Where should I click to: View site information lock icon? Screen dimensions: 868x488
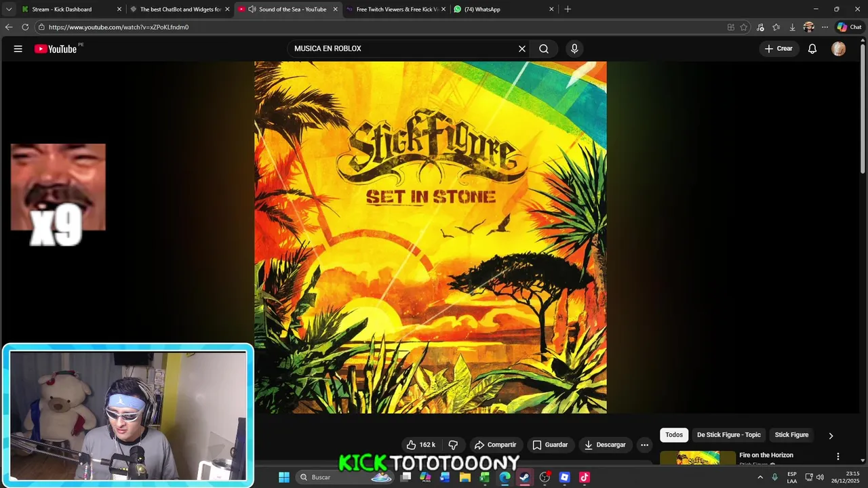pyautogui.click(x=41, y=27)
